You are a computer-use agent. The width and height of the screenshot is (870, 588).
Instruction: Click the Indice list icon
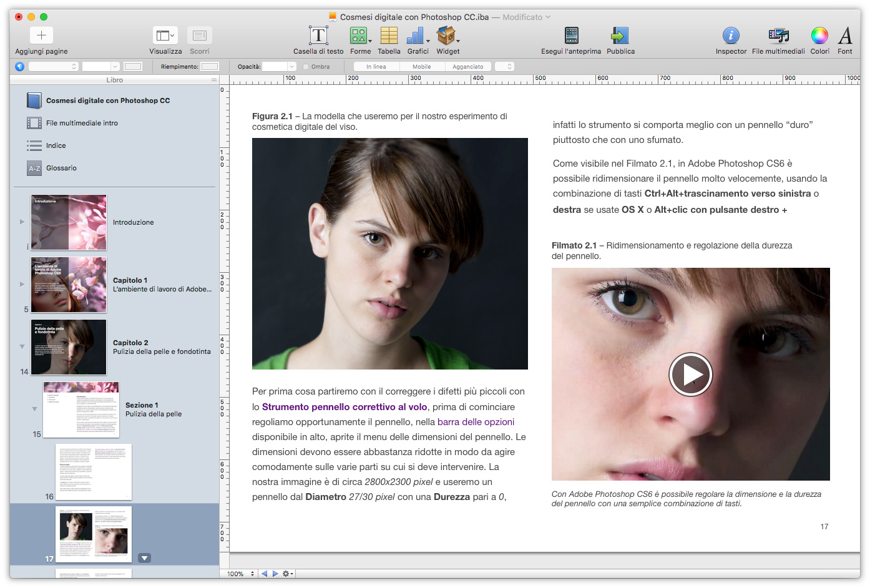pos(34,145)
